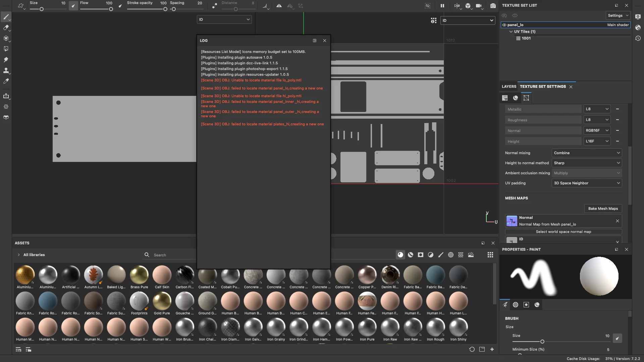Adjust the Flow slider handle
This screenshot has width=644, height=362.
[x=111, y=9]
